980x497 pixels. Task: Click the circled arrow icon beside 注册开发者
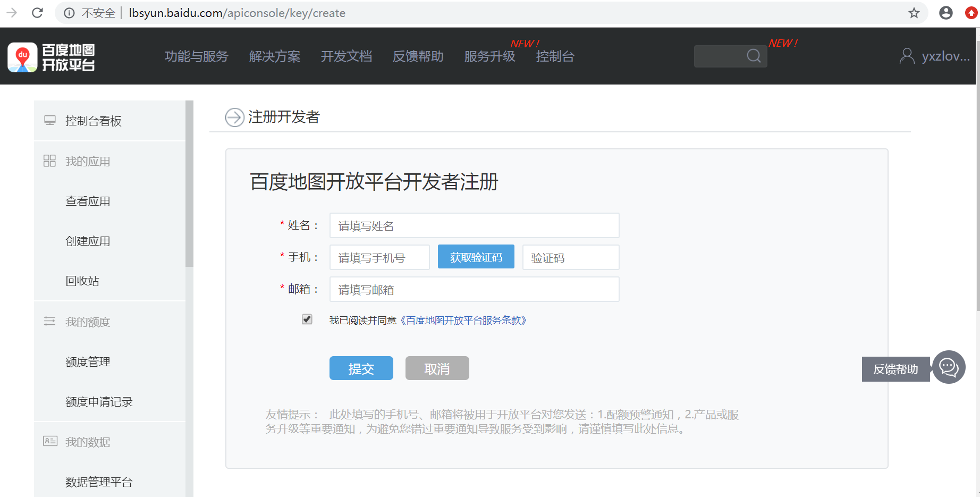pos(234,117)
